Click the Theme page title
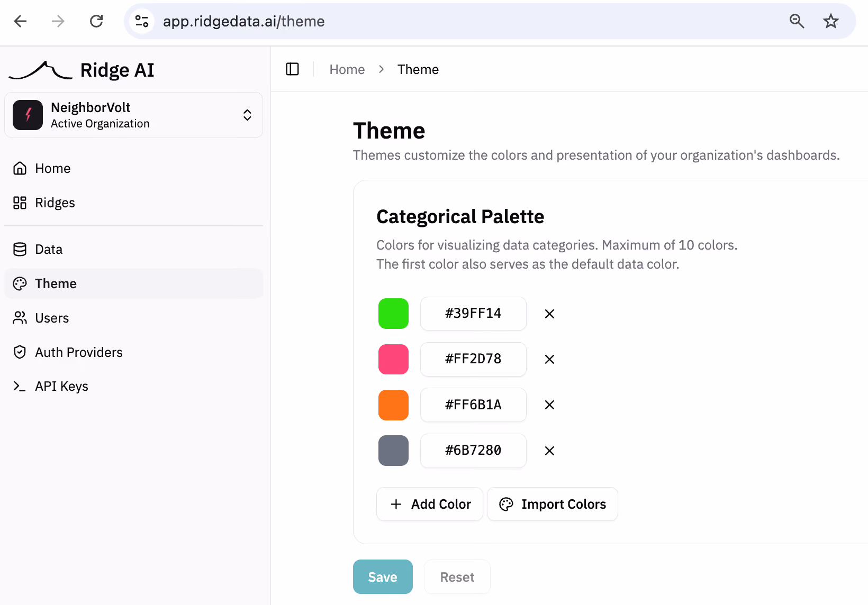 click(x=389, y=131)
